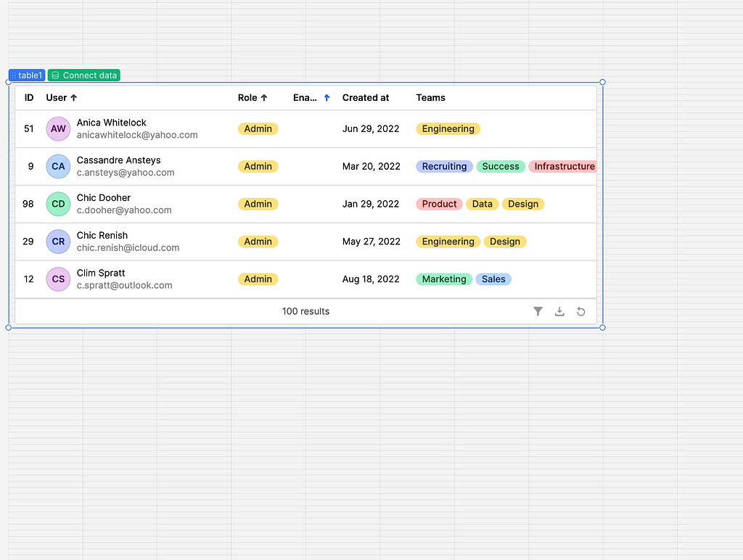The image size is (743, 560).
Task: Click the download data icon
Action: pos(559,311)
